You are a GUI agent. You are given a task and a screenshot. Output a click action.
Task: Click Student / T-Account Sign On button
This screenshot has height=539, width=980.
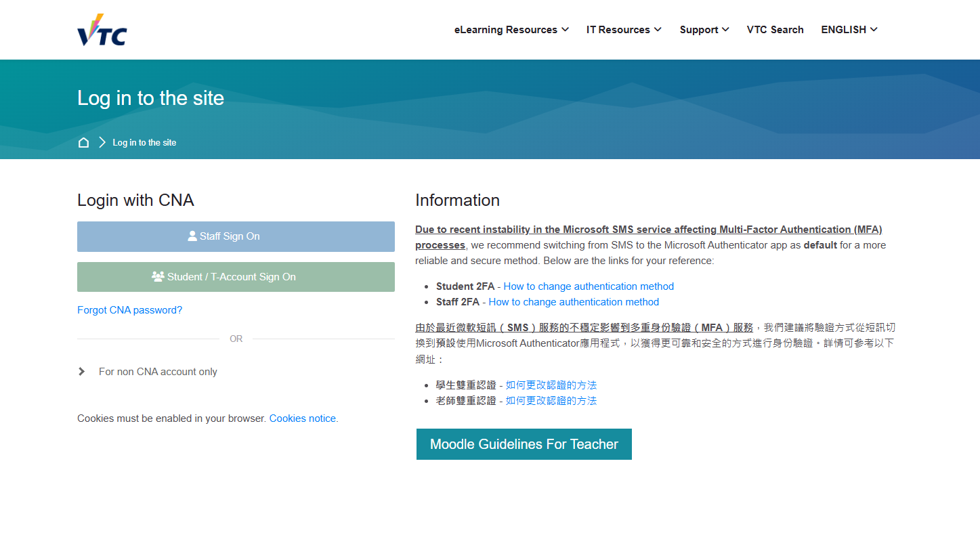tap(236, 277)
